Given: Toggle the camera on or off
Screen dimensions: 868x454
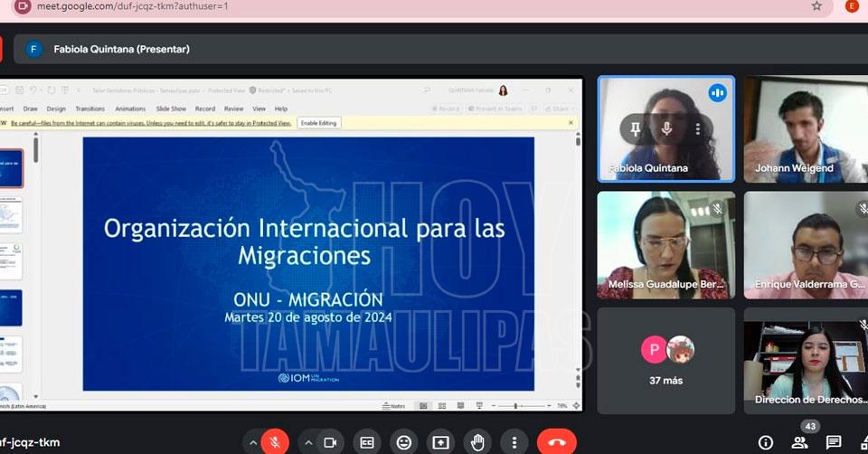Looking at the screenshot, I should pos(330,442).
